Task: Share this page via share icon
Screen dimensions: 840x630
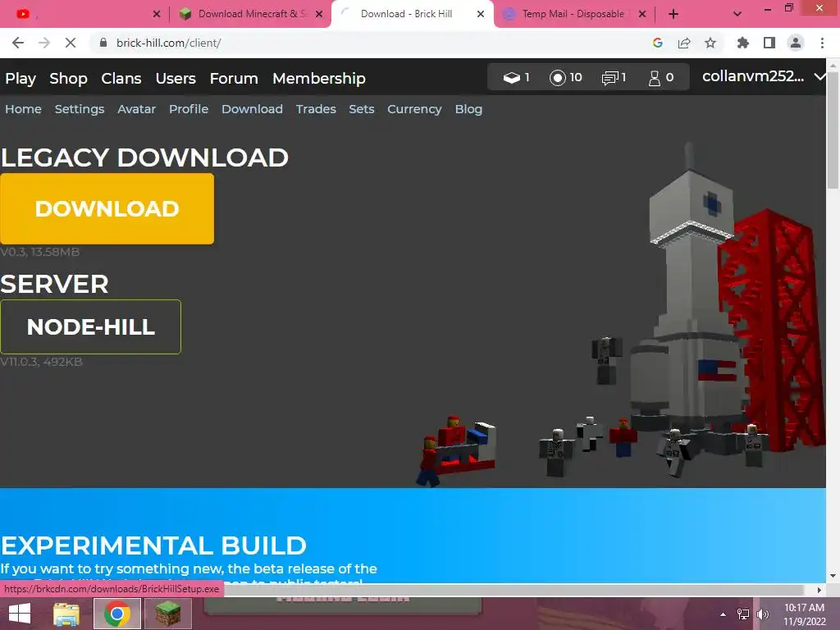Action: pos(684,43)
